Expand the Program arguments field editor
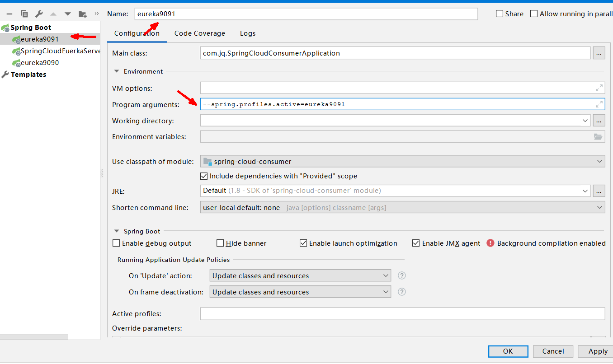The height and width of the screenshot is (364, 613). click(x=599, y=104)
